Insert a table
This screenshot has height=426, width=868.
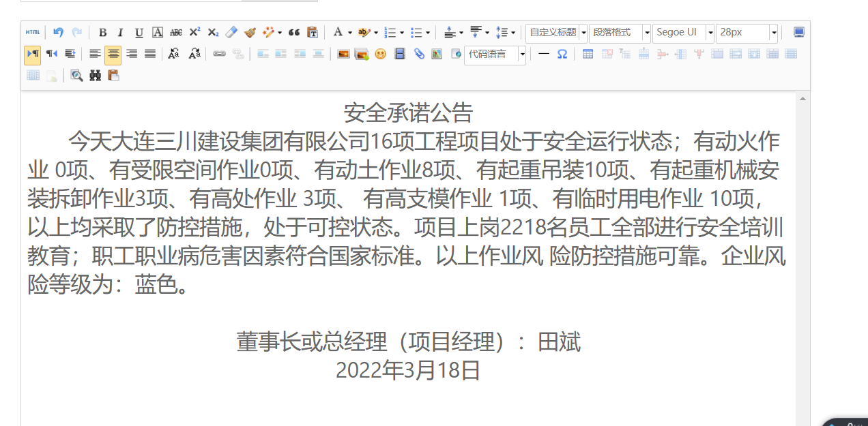pos(588,53)
